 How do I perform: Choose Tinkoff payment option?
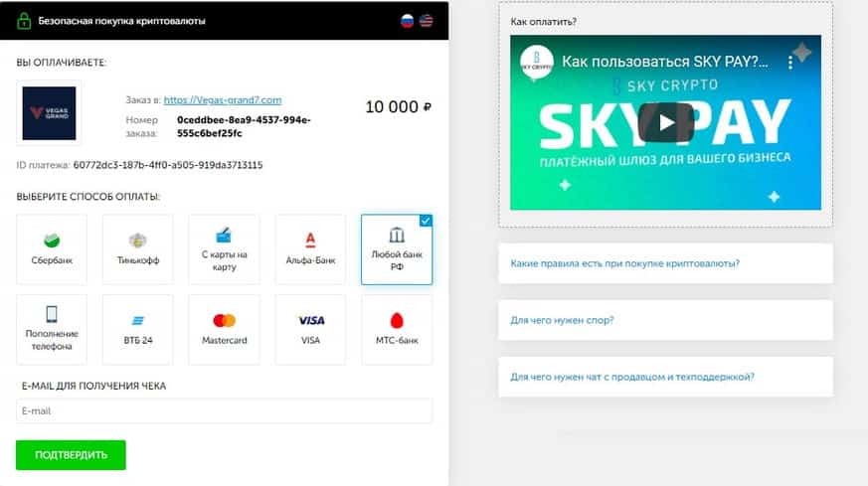click(138, 249)
